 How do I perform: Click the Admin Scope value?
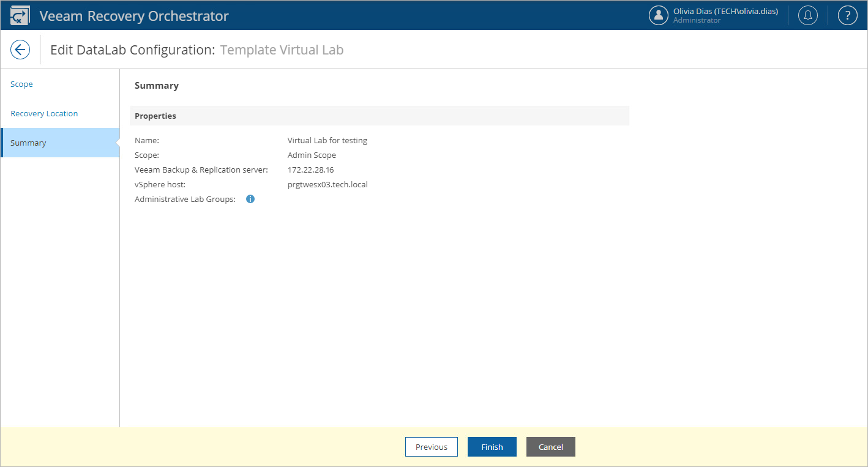coord(312,155)
